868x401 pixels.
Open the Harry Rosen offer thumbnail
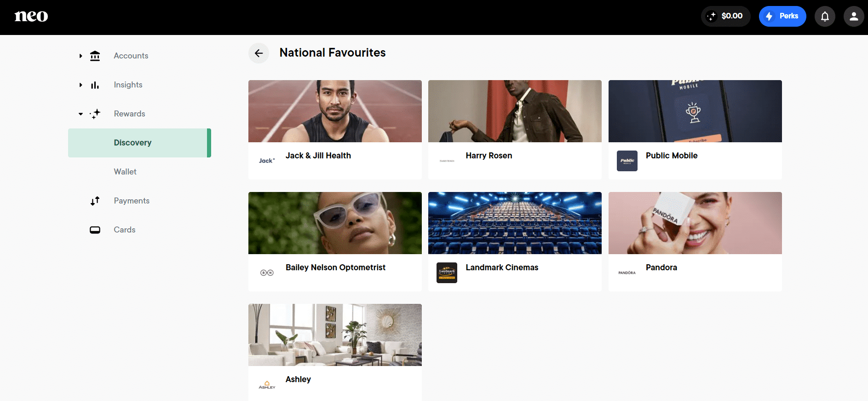click(x=515, y=111)
